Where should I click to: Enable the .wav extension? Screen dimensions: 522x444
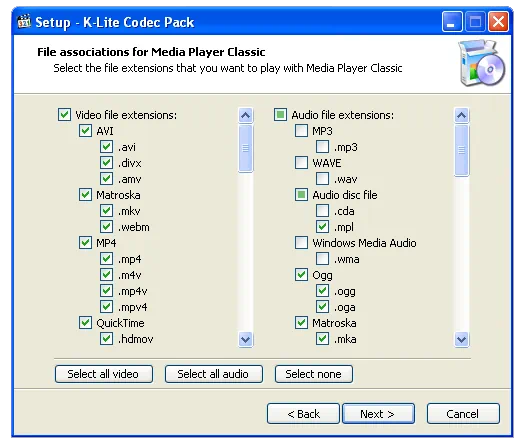point(322,179)
